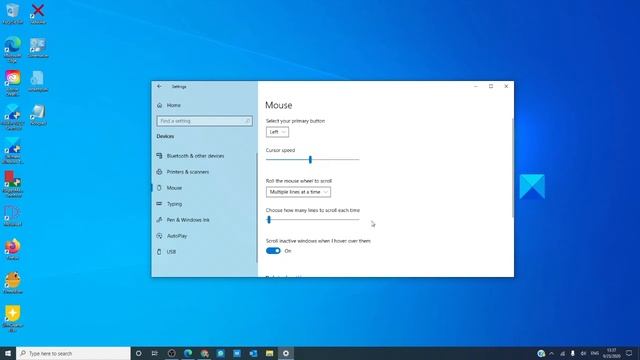This screenshot has width=640, height=360.
Task: Show hidden system tray icons
Action: pyautogui.click(x=551, y=353)
